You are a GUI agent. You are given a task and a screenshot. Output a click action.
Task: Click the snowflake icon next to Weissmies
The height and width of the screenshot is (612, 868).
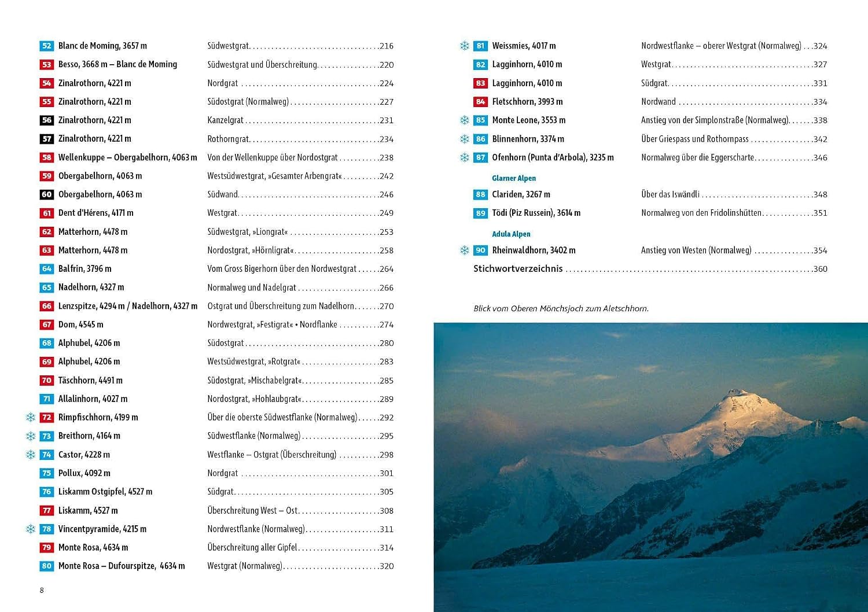[x=465, y=46]
